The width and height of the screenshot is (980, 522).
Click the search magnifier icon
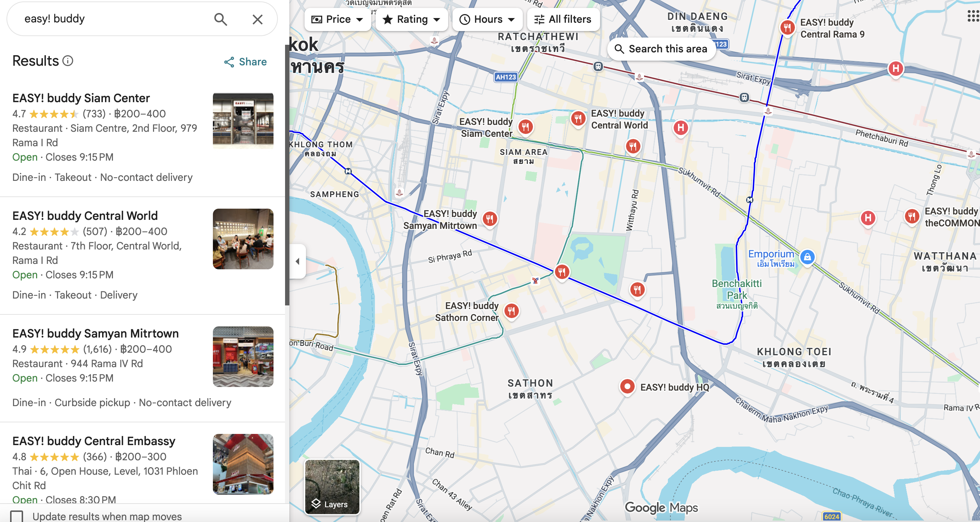pyautogui.click(x=220, y=19)
